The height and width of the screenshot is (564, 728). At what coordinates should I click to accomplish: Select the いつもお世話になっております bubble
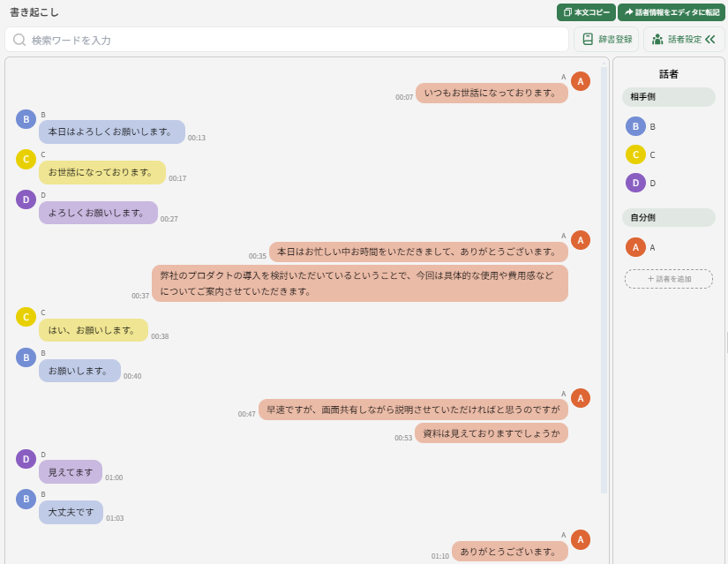pyautogui.click(x=492, y=93)
